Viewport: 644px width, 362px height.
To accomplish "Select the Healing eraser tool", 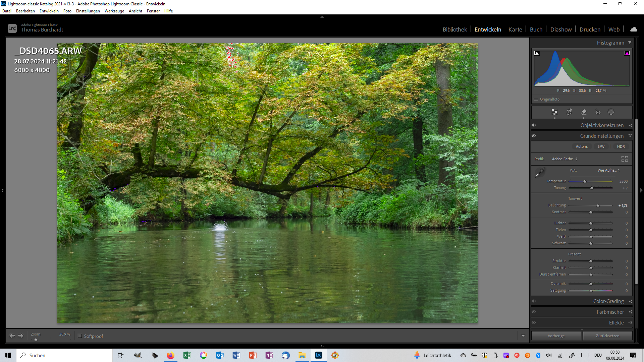I will (x=584, y=112).
